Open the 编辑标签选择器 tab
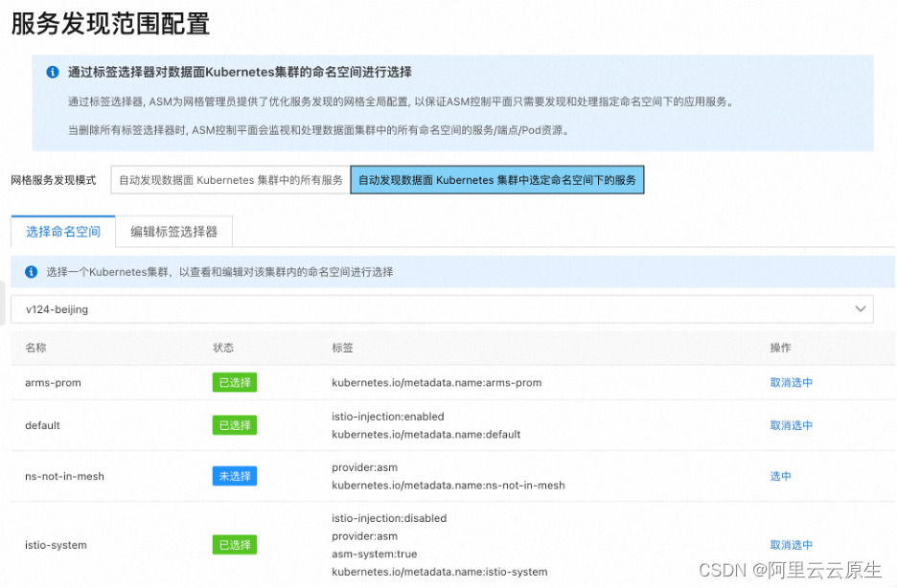The height and width of the screenshot is (588, 897). 173,232
